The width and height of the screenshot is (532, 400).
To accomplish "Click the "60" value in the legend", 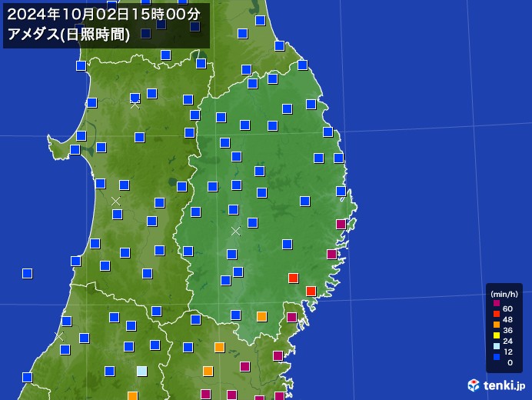I will 507,308.
